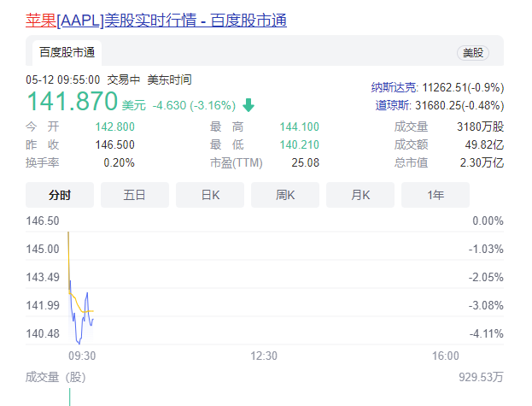Click the 143.49 price axis label
This screenshot has width=532, height=406.
[x=43, y=277]
